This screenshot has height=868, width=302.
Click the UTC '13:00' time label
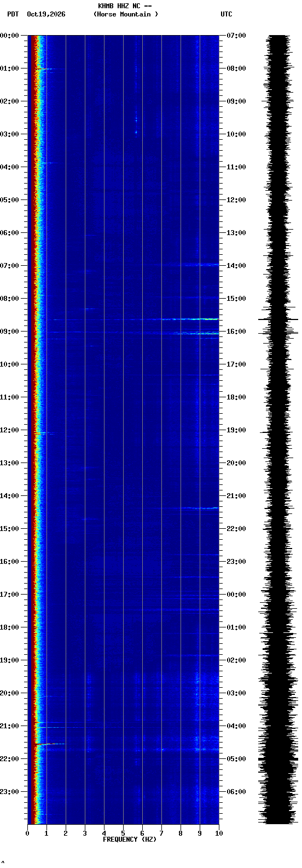(236, 233)
